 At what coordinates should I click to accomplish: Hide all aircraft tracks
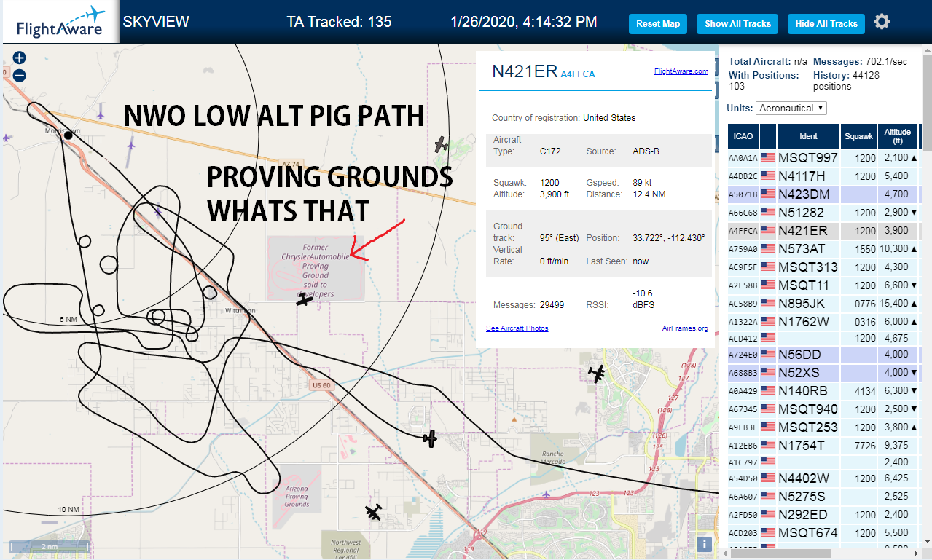[826, 23]
